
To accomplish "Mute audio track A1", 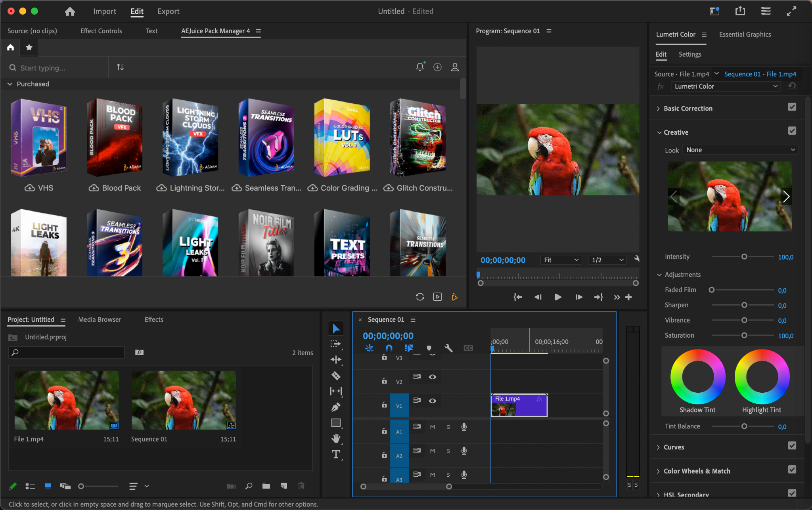I will [x=433, y=427].
